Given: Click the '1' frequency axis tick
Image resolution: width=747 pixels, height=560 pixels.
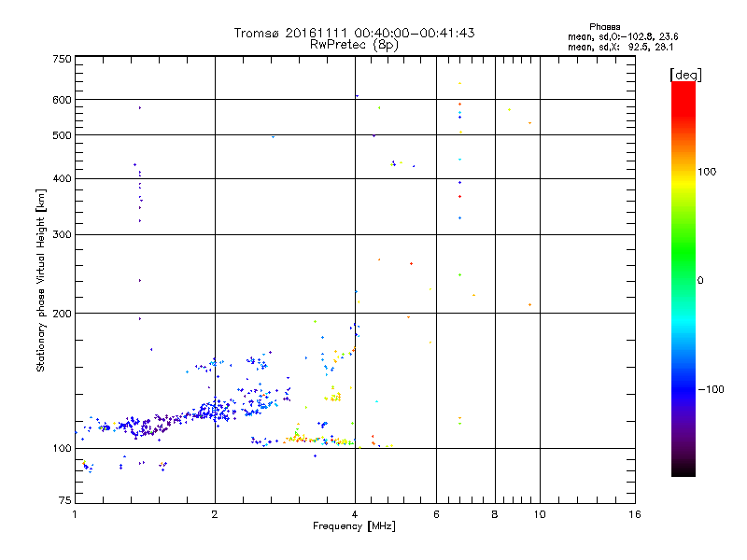Looking at the screenshot, I should point(75,514).
